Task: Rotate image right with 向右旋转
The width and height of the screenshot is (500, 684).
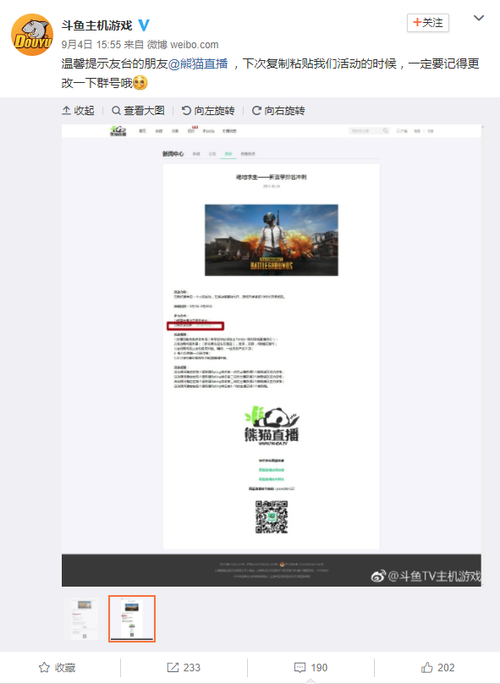Action: [x=278, y=110]
